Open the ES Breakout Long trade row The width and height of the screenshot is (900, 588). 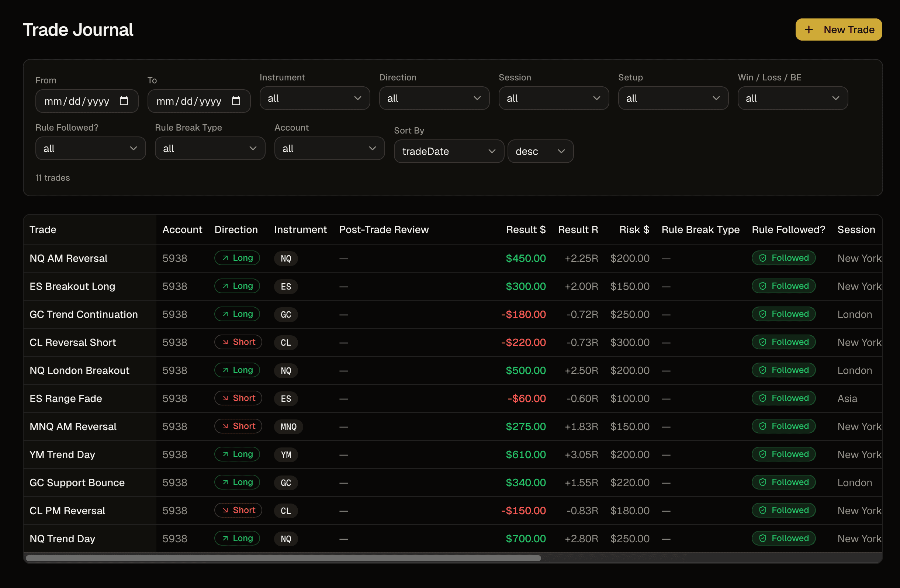point(453,286)
